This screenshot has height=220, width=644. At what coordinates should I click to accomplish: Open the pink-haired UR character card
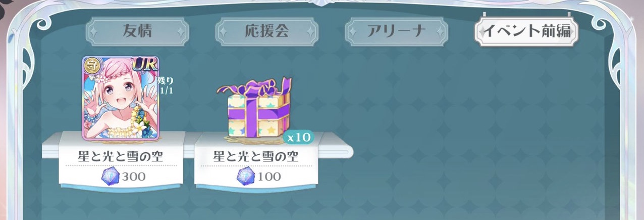point(121,95)
